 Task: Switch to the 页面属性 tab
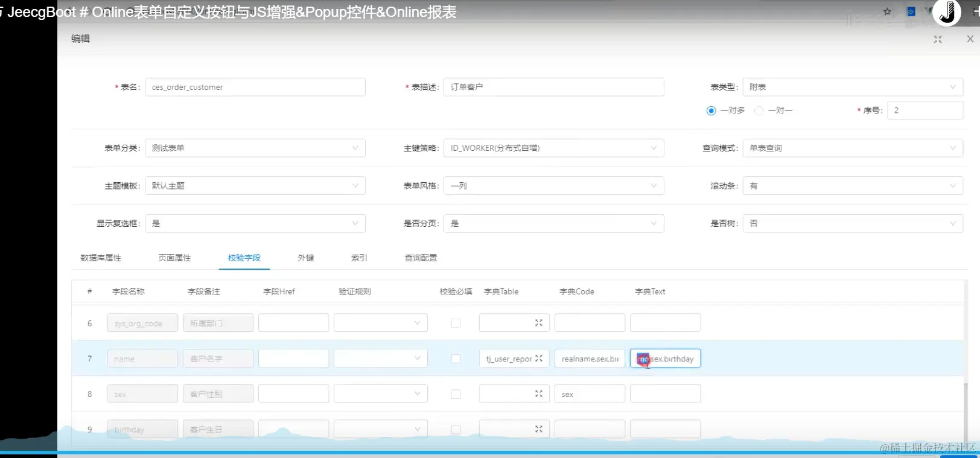pos(174,258)
